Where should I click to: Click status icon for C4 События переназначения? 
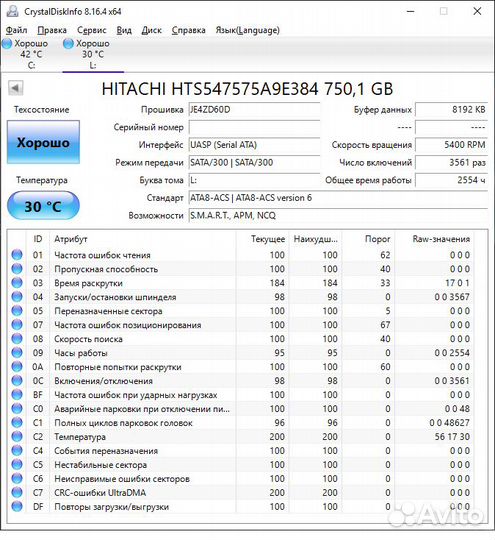17,450
